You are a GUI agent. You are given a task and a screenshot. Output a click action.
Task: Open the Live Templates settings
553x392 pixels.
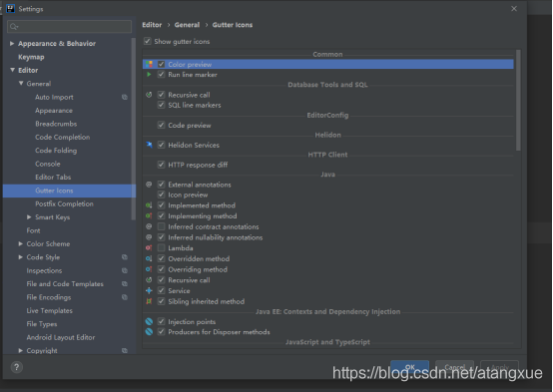click(49, 310)
